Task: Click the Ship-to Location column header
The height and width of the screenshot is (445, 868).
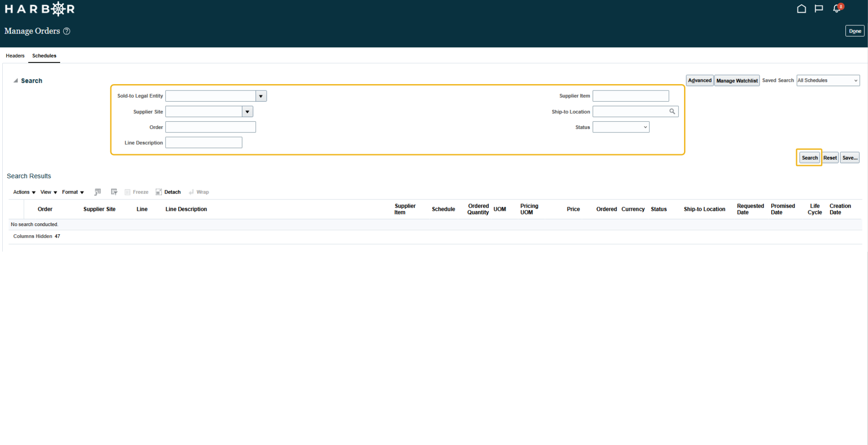Action: click(704, 209)
